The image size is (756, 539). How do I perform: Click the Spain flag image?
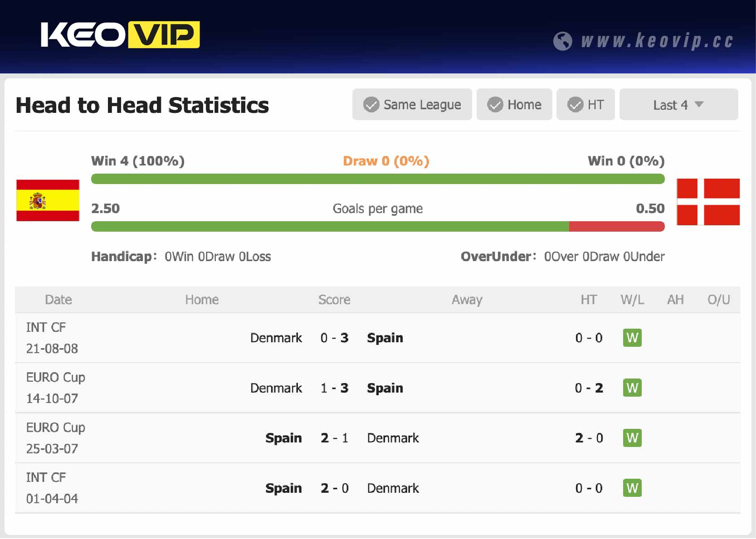pyautogui.click(x=48, y=200)
